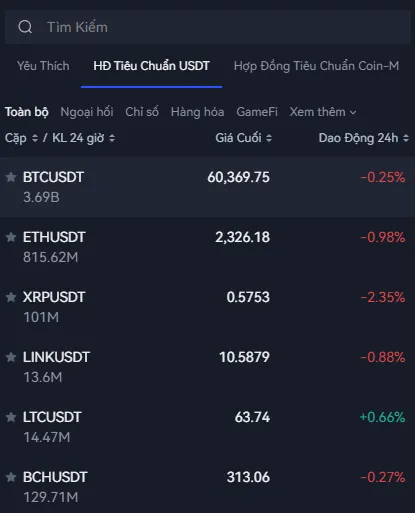Mark LINKUSDT as favorite via star
The width and height of the screenshot is (415, 513).
coord(11,357)
